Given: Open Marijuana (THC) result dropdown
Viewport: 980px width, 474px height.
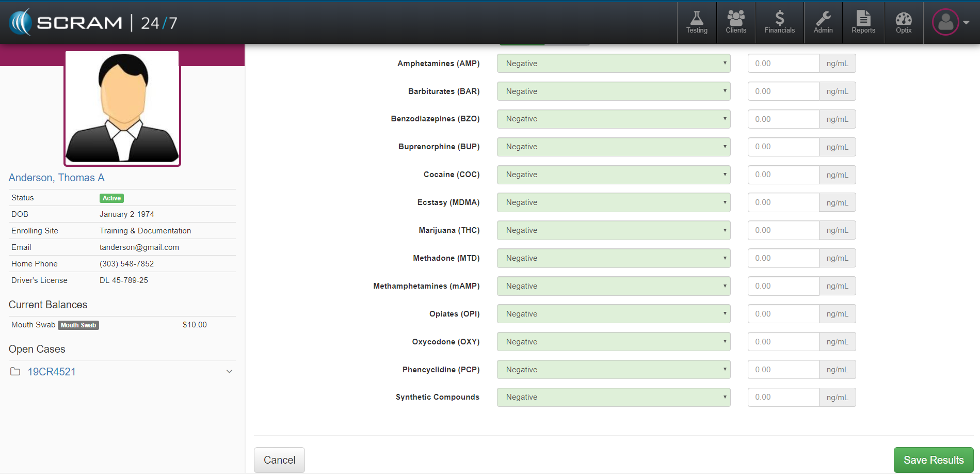Looking at the screenshot, I should (613, 230).
